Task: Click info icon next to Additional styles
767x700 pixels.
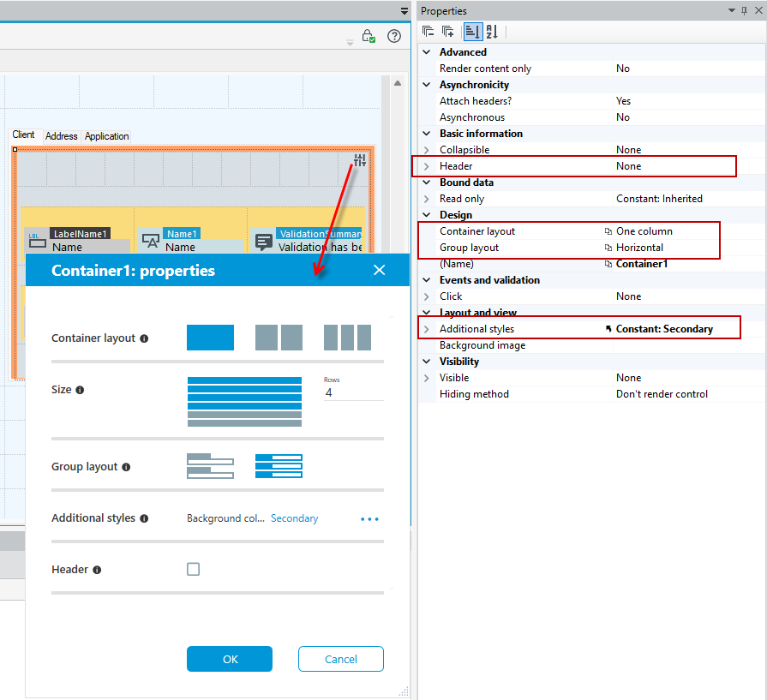Action: point(144,518)
